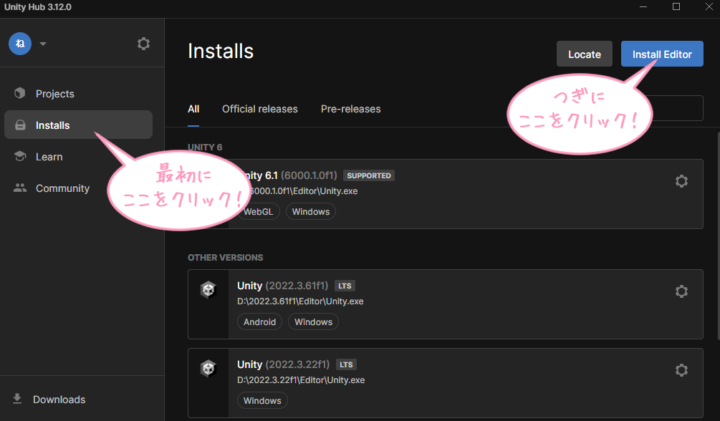Click the Android module tag
Screen dimensions: 720x421
click(x=259, y=322)
